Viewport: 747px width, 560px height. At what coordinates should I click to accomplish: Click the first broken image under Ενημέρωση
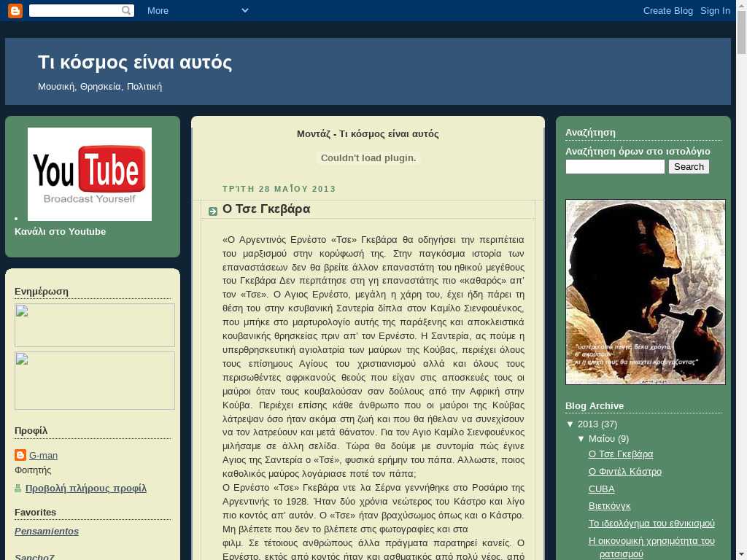[95, 324]
